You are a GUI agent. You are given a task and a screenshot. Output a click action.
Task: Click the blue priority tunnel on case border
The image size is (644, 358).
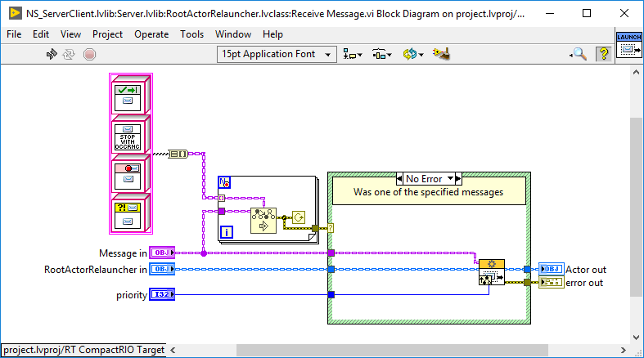coord(331,294)
